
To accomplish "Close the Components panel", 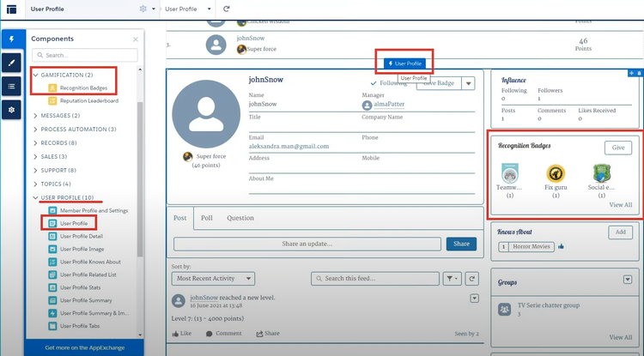I will [136, 39].
